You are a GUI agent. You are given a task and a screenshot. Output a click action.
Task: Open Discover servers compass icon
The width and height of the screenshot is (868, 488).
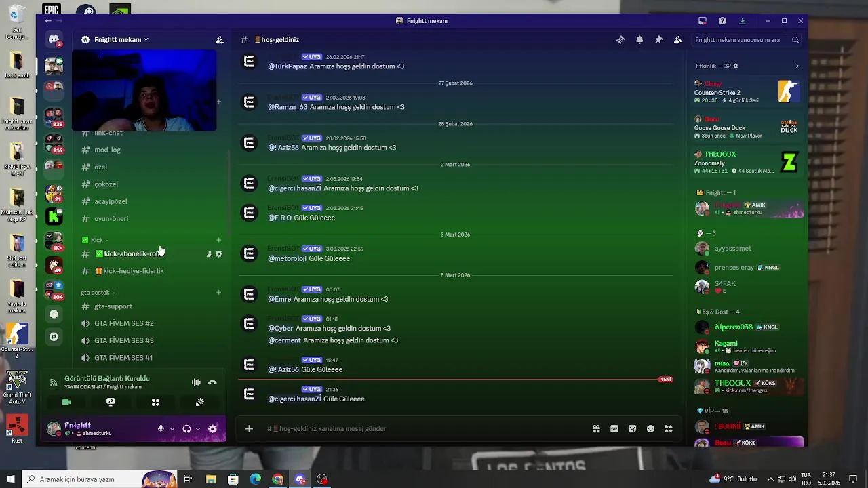[54, 337]
